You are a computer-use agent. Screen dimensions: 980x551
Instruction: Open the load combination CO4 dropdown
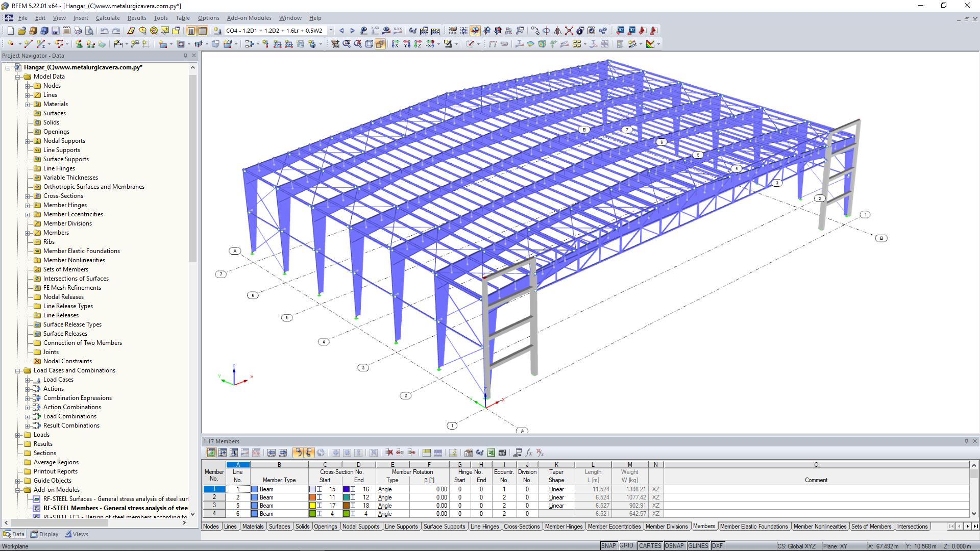pyautogui.click(x=331, y=31)
